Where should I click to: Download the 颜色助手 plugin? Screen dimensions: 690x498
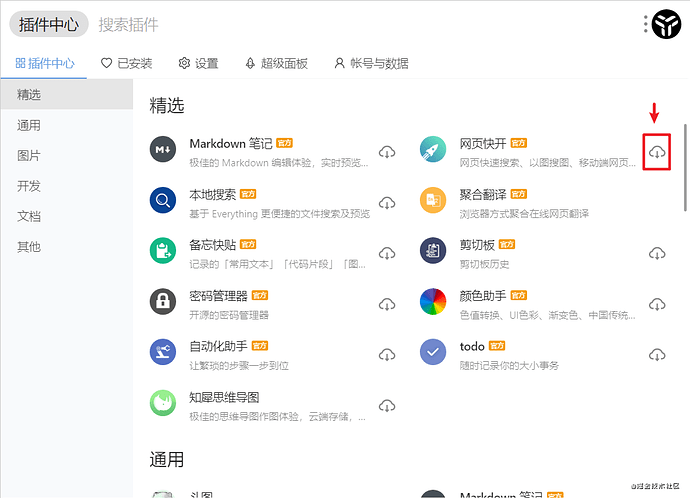[657, 304]
